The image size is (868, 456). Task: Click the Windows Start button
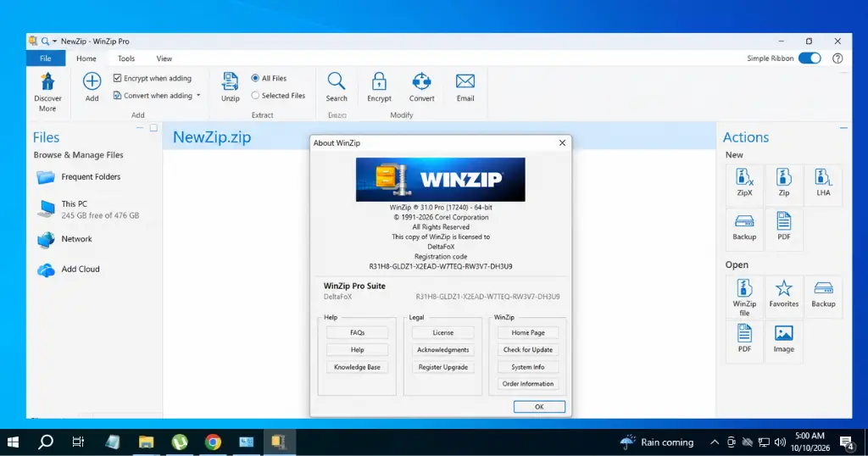(13, 442)
